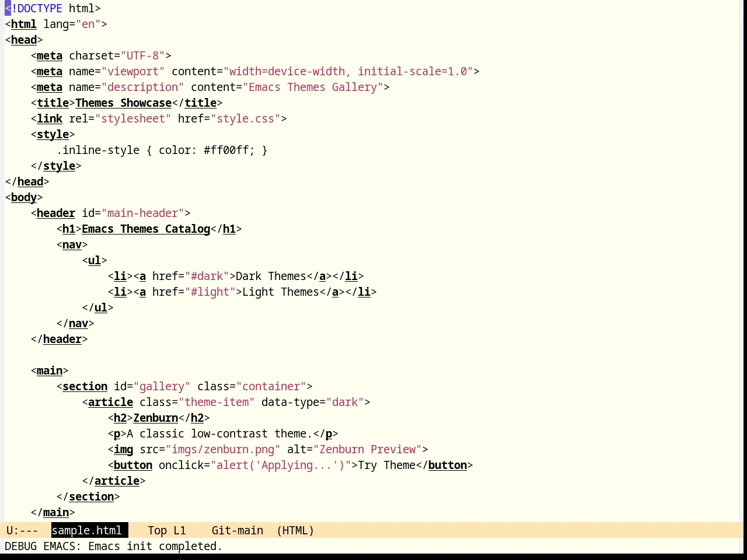Click the closing nav tag
Screen dimensions: 747x560
coord(75,323)
